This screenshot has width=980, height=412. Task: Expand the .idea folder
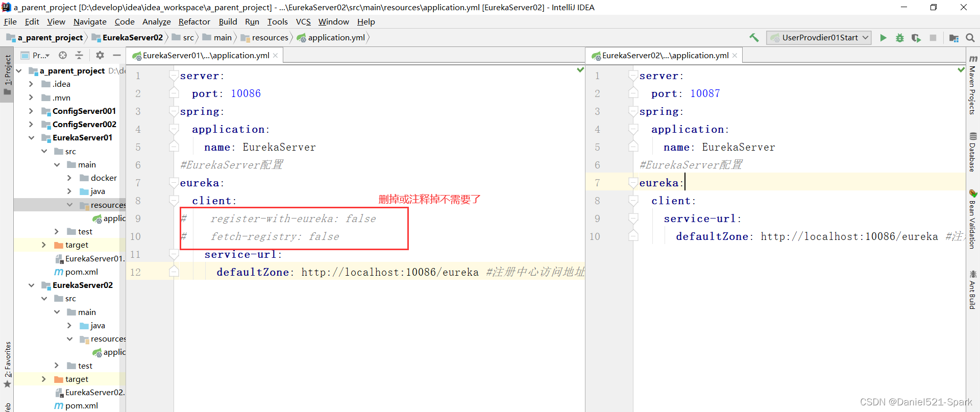point(31,84)
